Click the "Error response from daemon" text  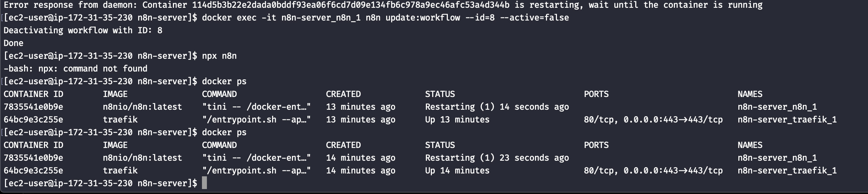[70, 5]
